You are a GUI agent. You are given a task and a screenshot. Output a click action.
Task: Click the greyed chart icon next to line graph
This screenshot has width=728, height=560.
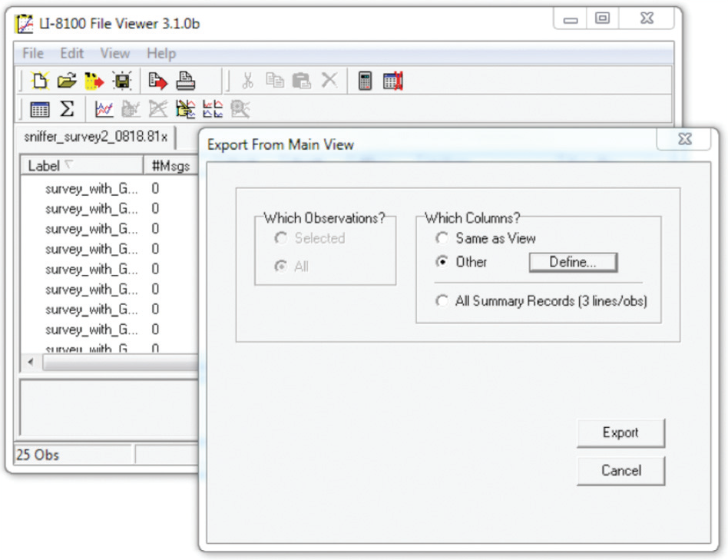[131, 109]
